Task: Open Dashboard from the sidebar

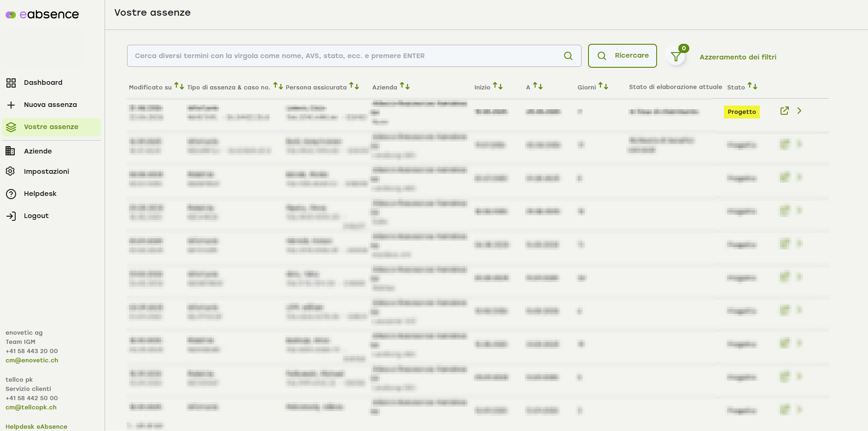Action: click(x=43, y=83)
